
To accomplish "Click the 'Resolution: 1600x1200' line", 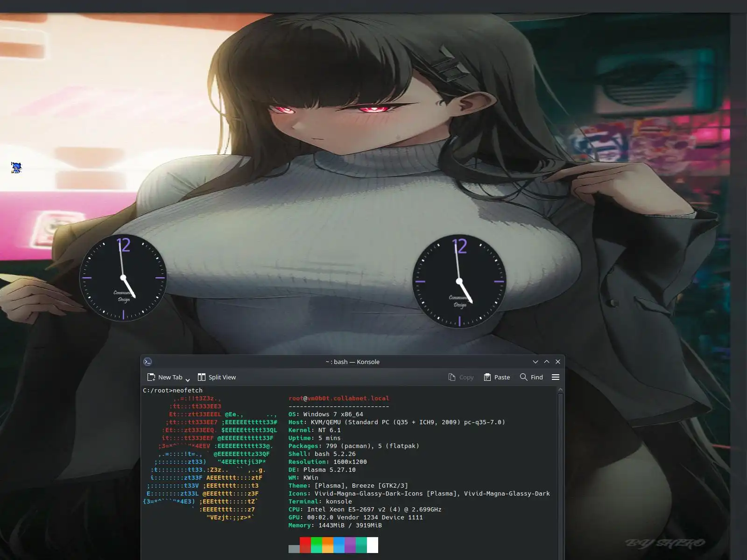I will click(x=328, y=462).
